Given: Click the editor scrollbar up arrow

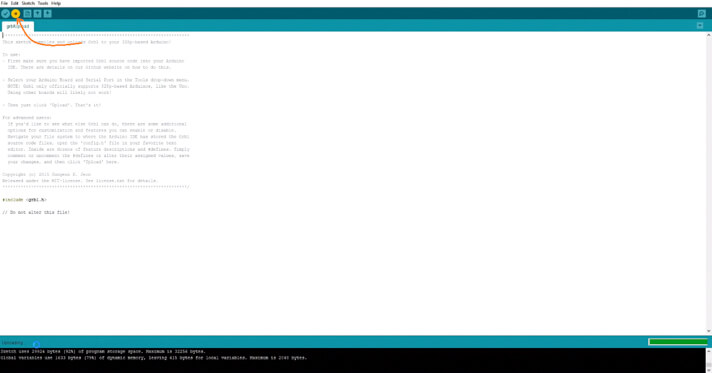Looking at the screenshot, I should pos(708,35).
